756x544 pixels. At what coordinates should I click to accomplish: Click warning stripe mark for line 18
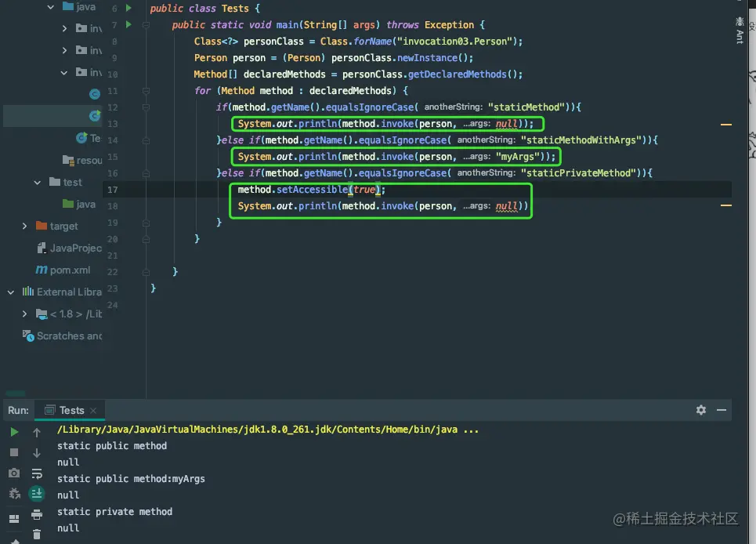click(726, 205)
